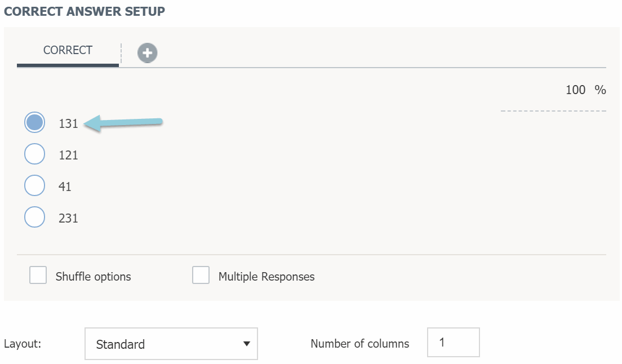The image size is (622, 364).
Task: Click the answer text 121
Action: pyautogui.click(x=68, y=155)
